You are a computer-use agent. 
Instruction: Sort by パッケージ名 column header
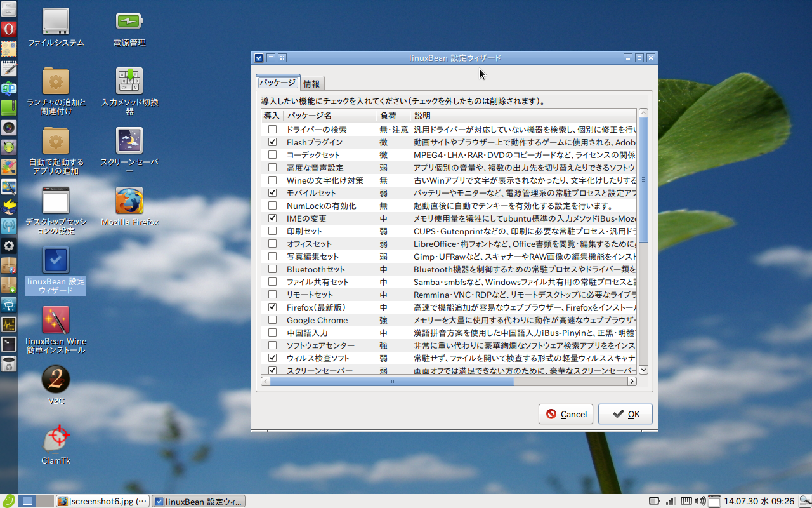329,116
